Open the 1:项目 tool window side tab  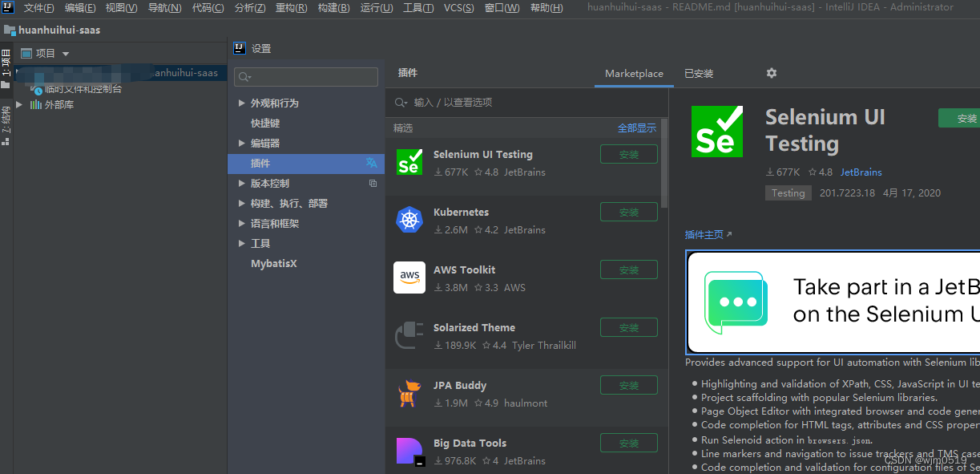pos(6,70)
